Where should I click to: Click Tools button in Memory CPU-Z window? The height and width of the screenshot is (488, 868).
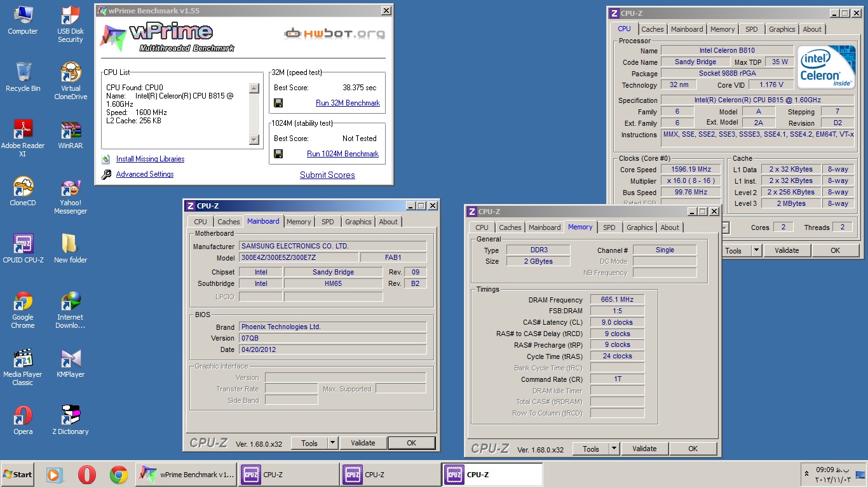click(591, 449)
